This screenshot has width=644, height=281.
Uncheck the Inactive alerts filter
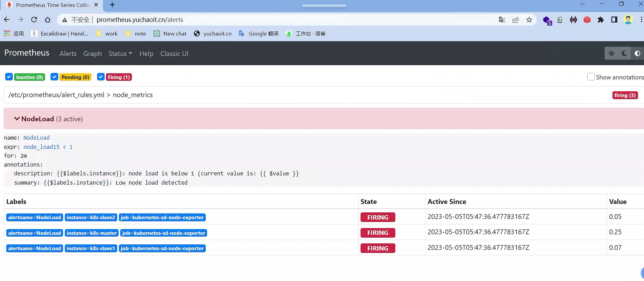pos(9,77)
